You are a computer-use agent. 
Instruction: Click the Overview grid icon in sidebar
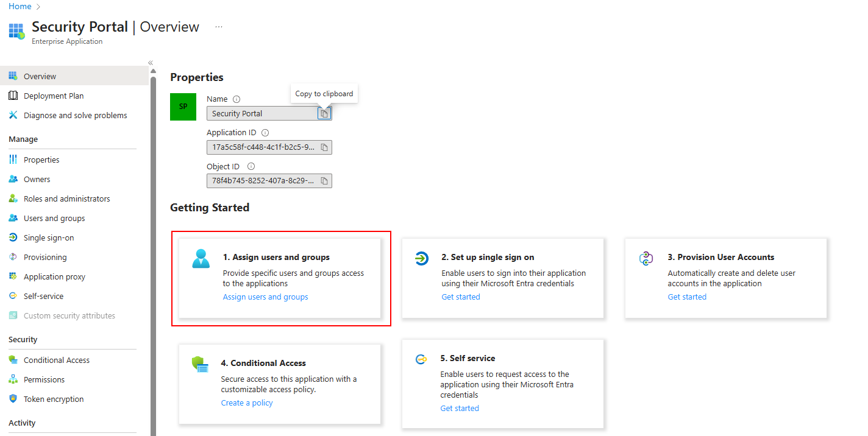pyautogui.click(x=13, y=76)
